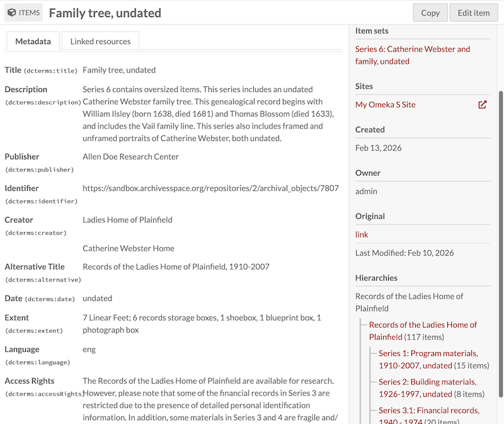Viewport: 504px width, 424px height.
Task: Select the Metadata tab
Action: coord(32,40)
